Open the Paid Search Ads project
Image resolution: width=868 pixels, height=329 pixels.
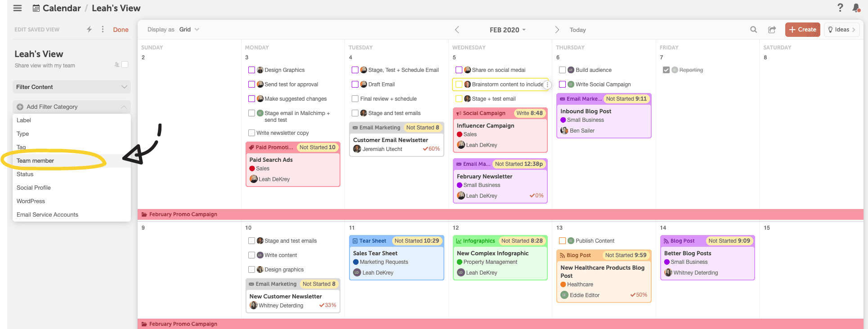click(x=271, y=160)
